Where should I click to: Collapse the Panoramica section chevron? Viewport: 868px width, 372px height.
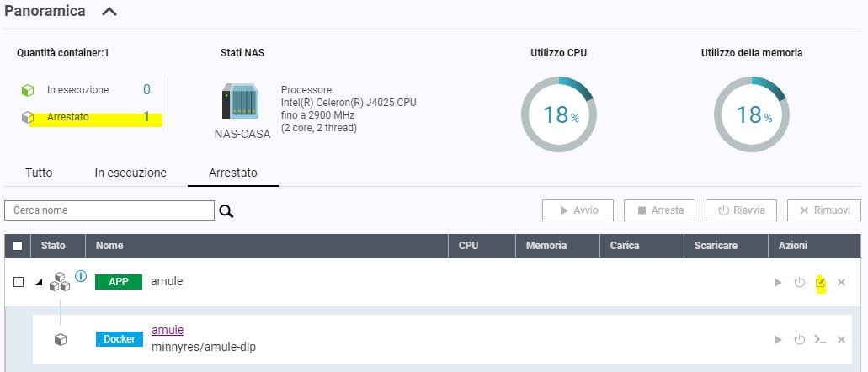109,12
